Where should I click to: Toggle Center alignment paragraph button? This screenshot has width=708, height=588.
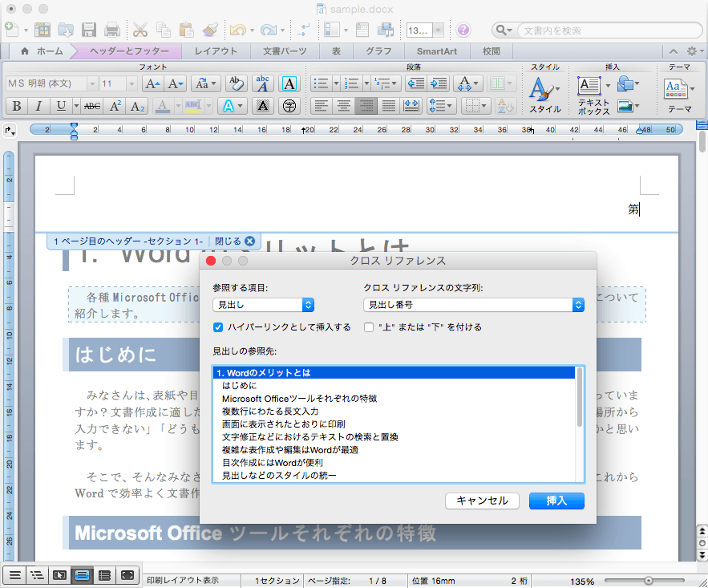click(x=344, y=106)
